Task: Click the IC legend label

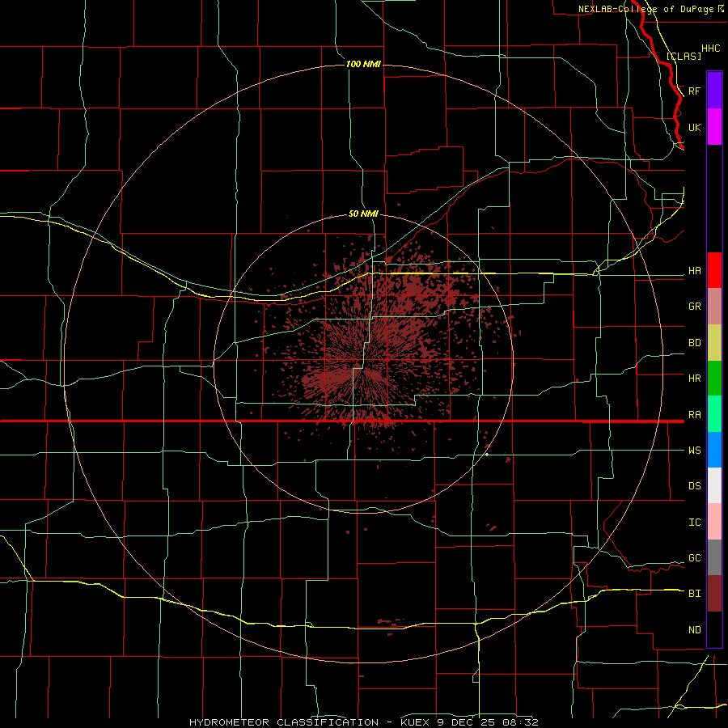Action: pos(694,523)
